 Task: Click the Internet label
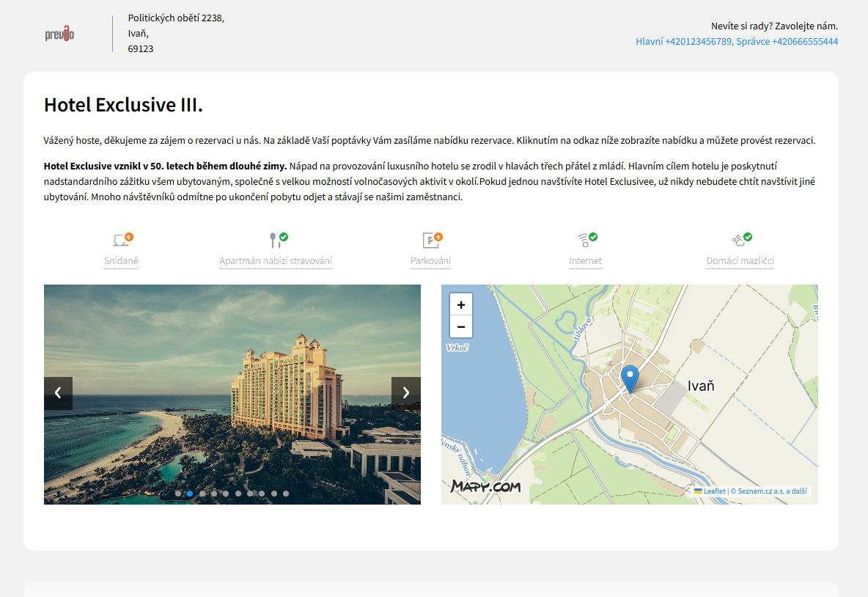pos(585,261)
